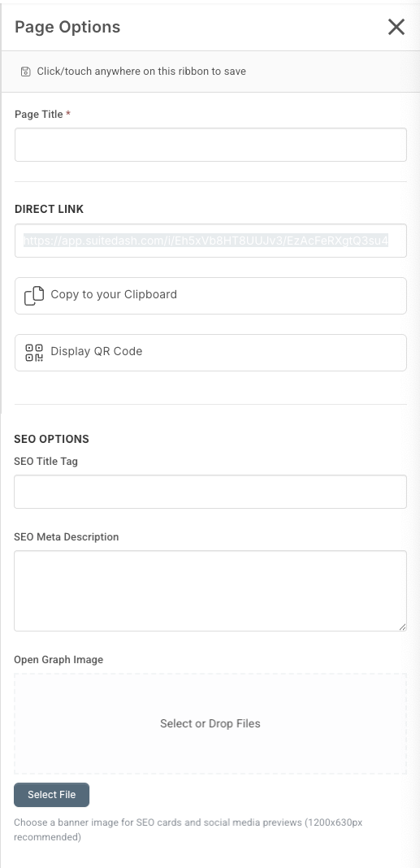Click the QR code icon

(34, 353)
